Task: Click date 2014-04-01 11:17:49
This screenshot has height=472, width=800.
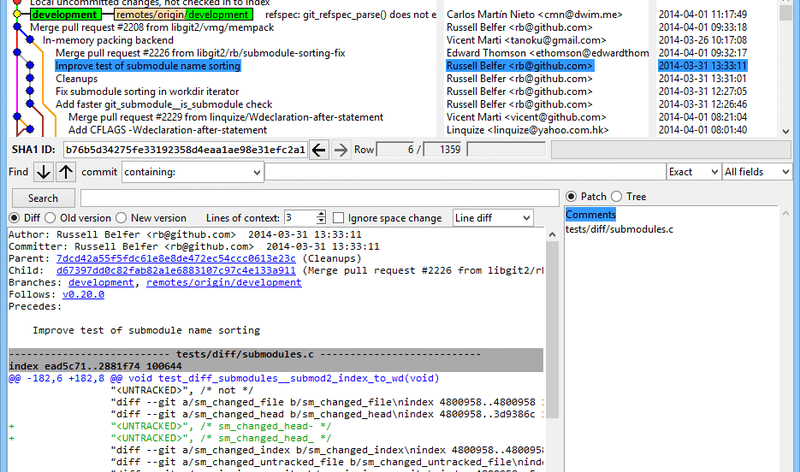Action: tap(703, 15)
